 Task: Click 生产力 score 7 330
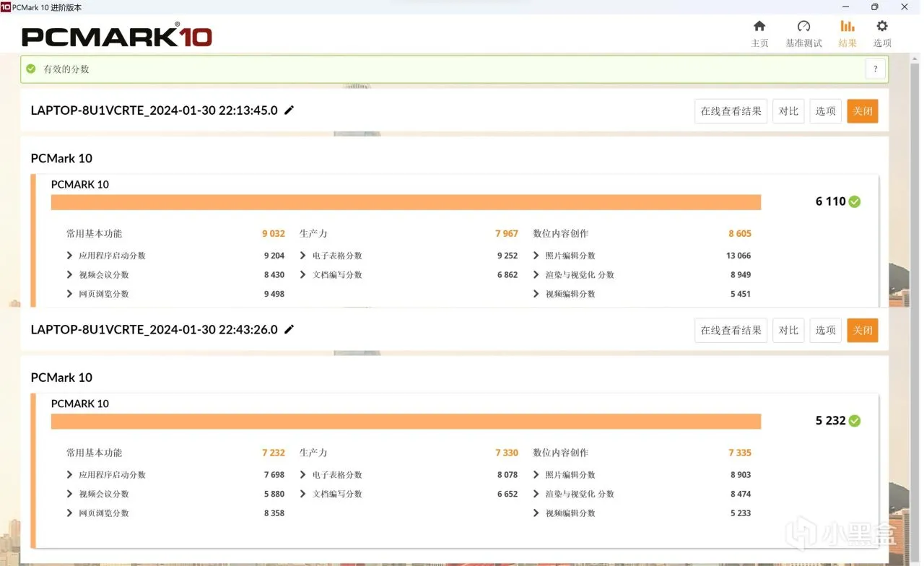point(507,453)
